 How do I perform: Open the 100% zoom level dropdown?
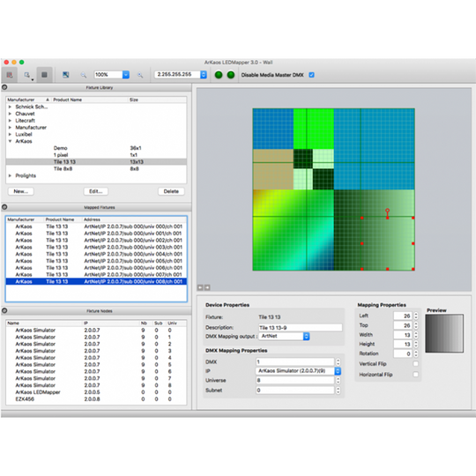(126, 75)
